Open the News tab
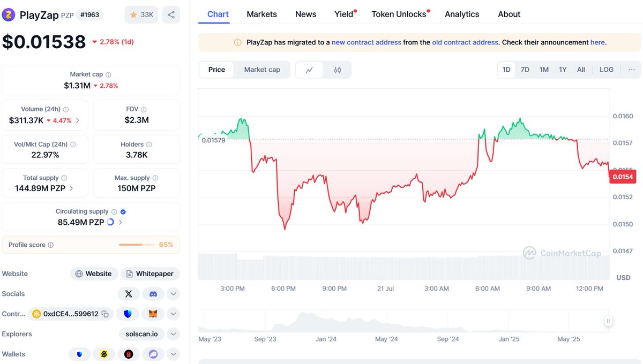Screen dimensions: 643x364 tap(306, 14)
